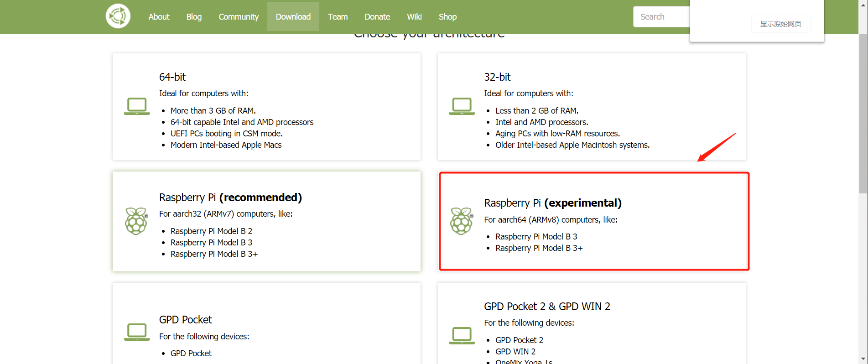
Task: Open the Donate page
Action: click(377, 17)
